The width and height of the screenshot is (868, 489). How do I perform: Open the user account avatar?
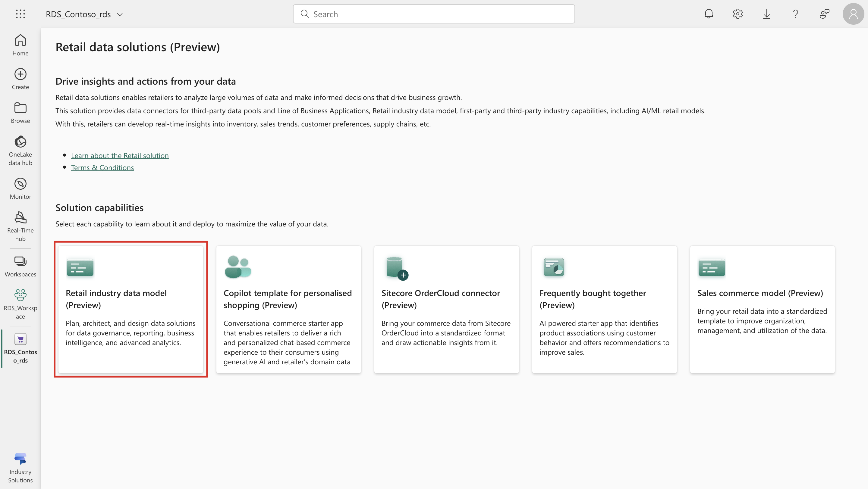coord(853,14)
